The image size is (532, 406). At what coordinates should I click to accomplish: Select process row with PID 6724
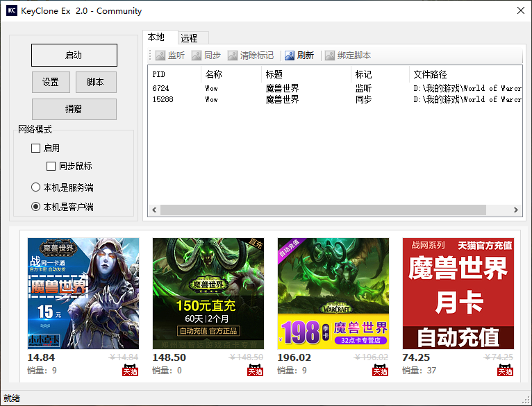point(335,88)
